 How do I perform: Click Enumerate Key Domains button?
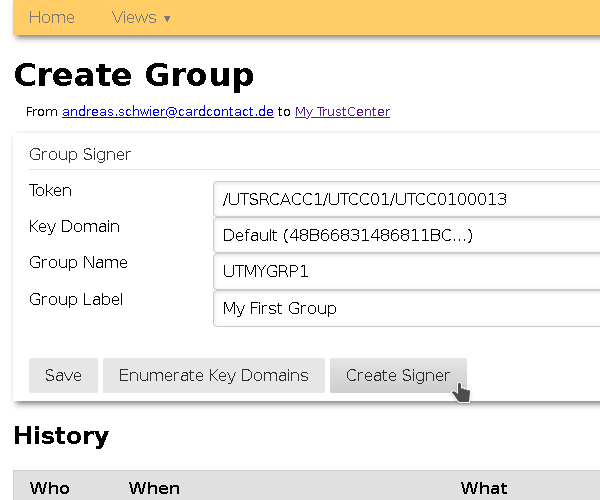tap(214, 376)
